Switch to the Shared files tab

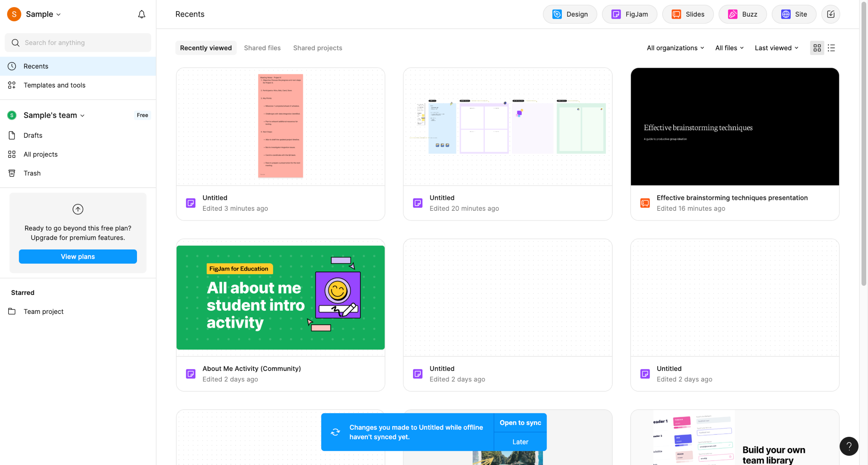point(262,48)
